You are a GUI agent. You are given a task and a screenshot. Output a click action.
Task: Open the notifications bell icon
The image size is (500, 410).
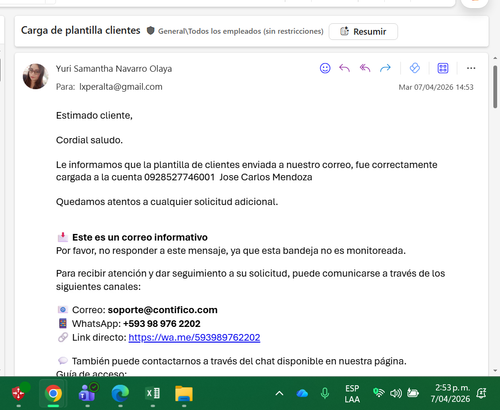pos(481,394)
